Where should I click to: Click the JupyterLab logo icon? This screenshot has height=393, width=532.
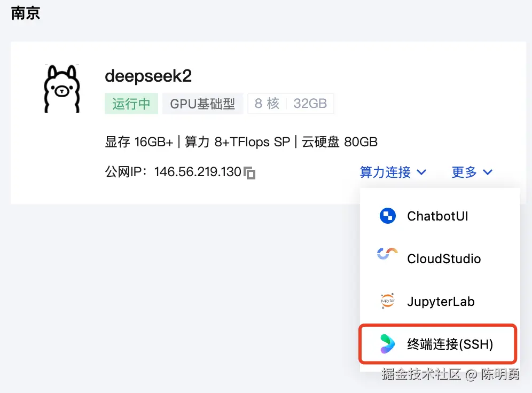click(x=387, y=301)
